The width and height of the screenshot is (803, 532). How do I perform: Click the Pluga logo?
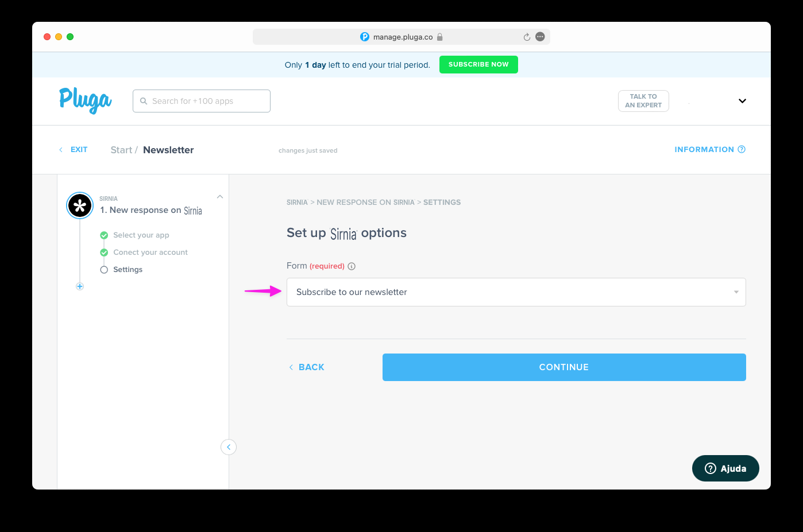coord(86,100)
